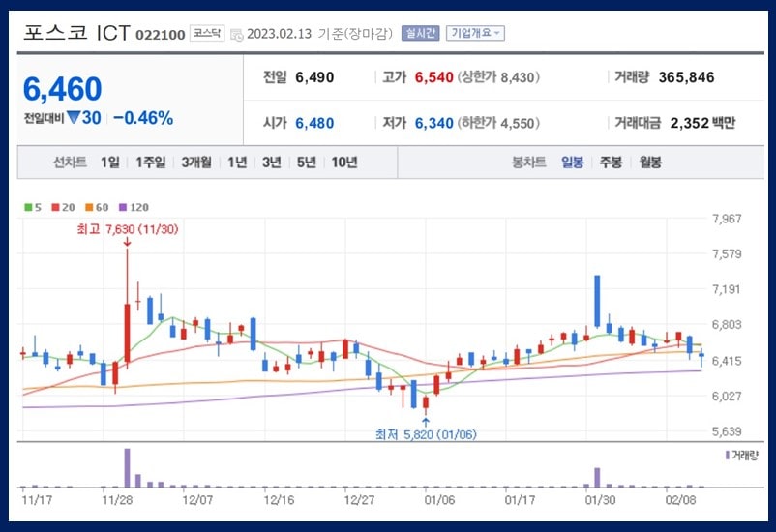Click the 고가 value 6,540
Screen dimensions: 776x532
click(x=434, y=77)
